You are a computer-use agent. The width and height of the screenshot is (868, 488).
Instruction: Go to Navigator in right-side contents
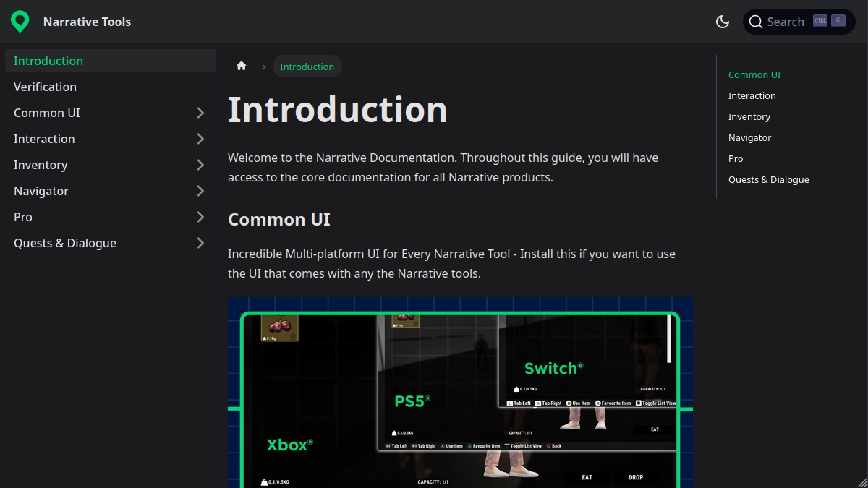tap(749, 137)
